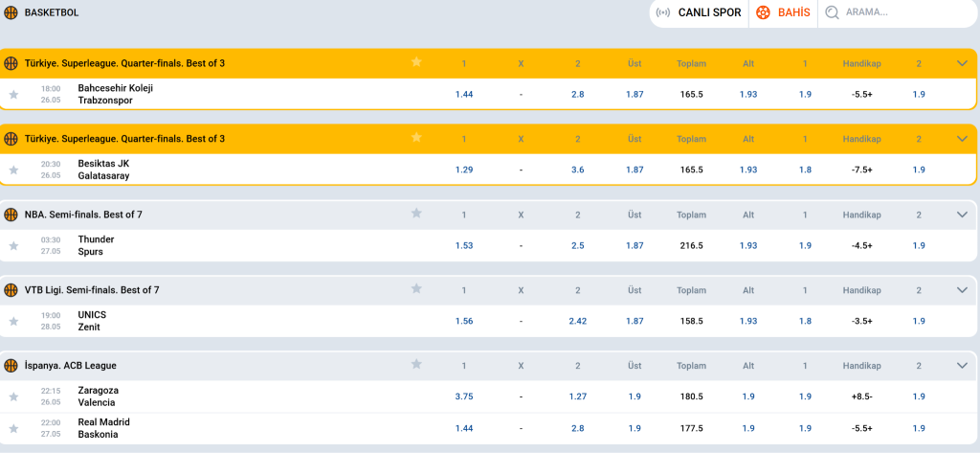
Task: Collapse the league section containing Besiktas JK
Action: pyautogui.click(x=962, y=139)
